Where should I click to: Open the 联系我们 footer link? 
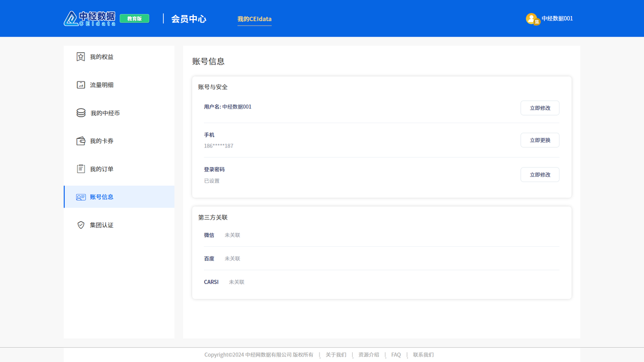[x=423, y=355]
